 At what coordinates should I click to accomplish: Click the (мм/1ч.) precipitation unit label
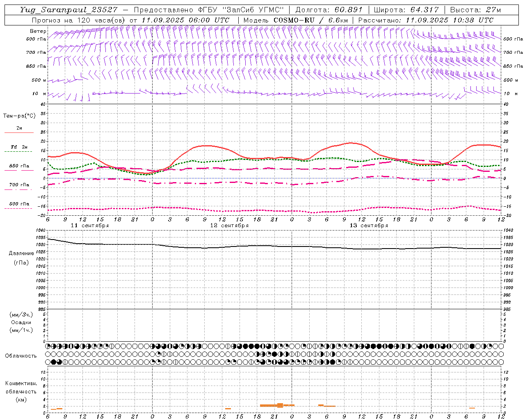(21, 330)
